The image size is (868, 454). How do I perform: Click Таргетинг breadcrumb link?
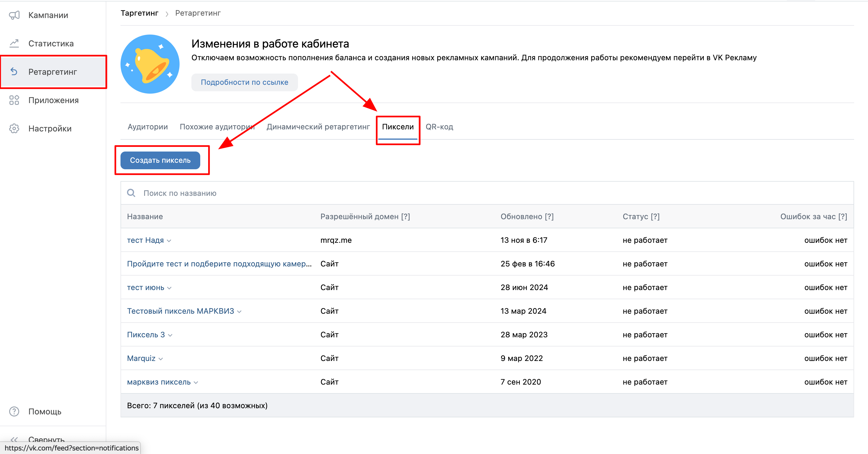139,13
